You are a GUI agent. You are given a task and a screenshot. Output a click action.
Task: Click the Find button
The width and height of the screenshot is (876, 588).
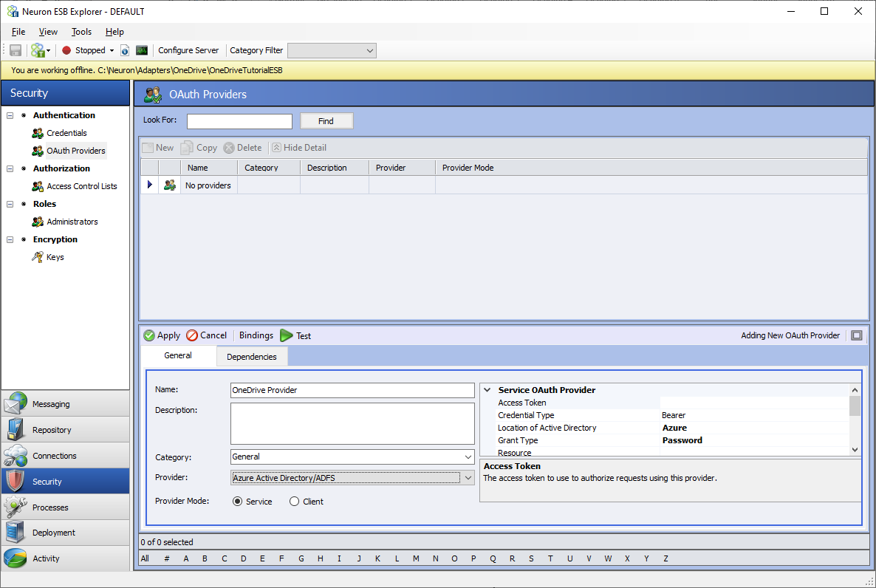(x=326, y=120)
